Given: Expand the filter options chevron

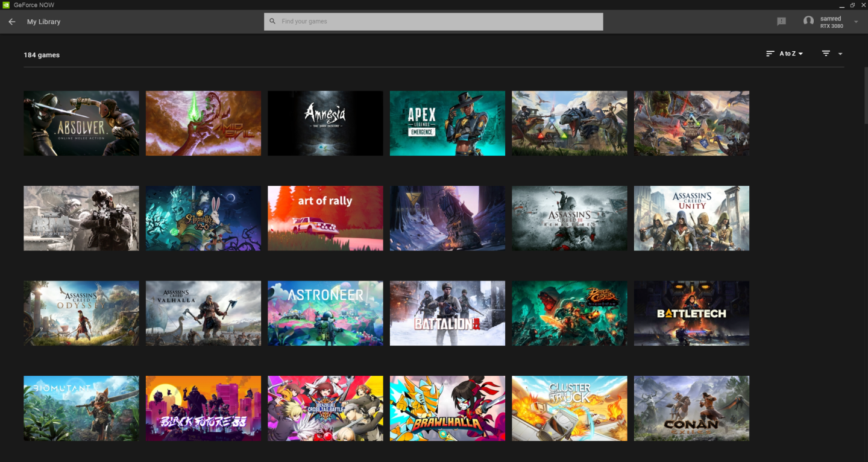Looking at the screenshot, I should (840, 54).
